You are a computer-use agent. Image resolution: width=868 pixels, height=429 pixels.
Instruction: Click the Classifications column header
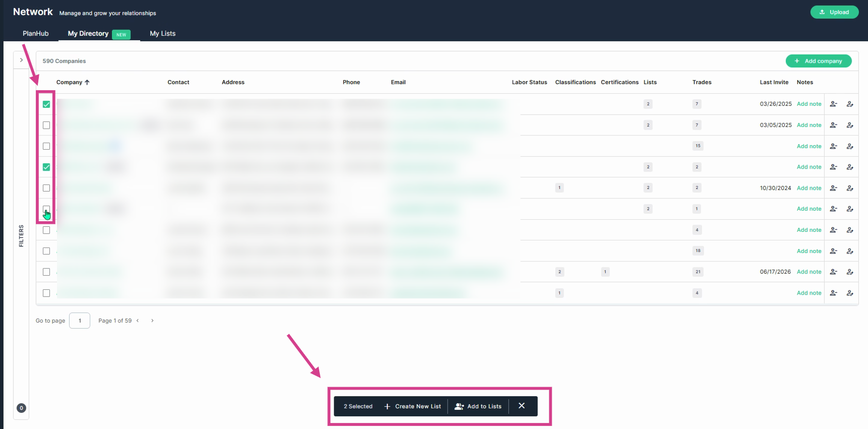pyautogui.click(x=575, y=82)
